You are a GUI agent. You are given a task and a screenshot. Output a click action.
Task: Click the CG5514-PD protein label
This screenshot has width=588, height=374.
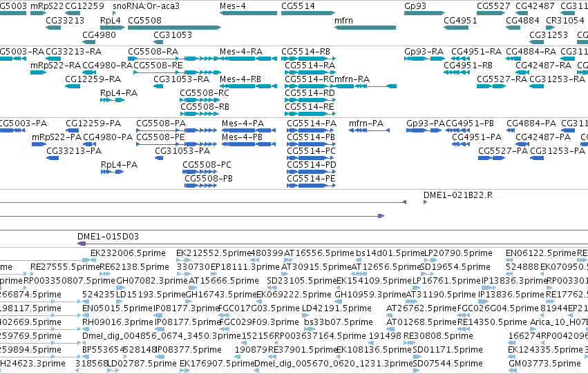[312, 165]
